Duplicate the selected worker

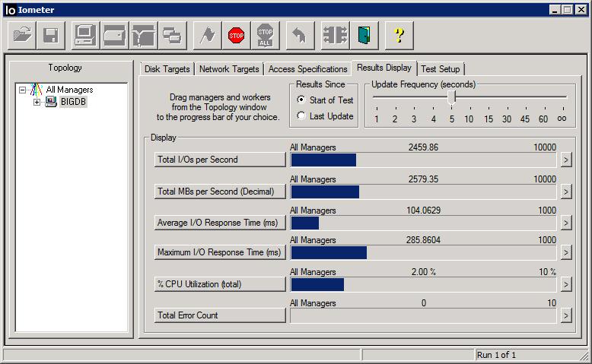click(173, 36)
